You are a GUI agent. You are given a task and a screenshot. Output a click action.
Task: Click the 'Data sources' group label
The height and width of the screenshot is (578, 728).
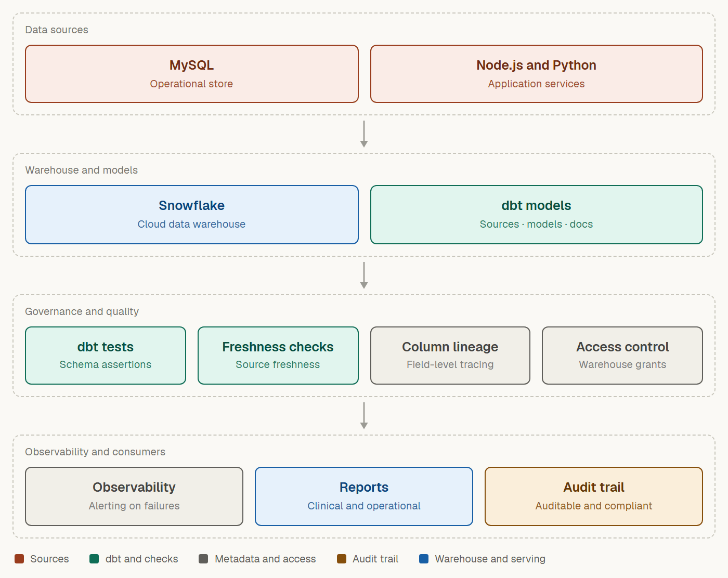pos(57,30)
